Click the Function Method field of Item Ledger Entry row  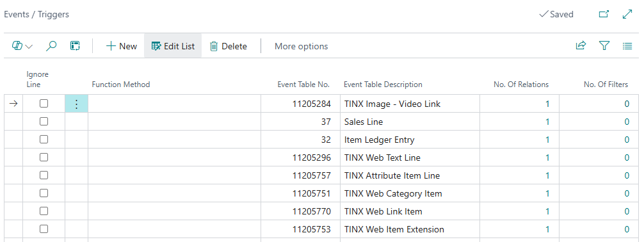175,140
